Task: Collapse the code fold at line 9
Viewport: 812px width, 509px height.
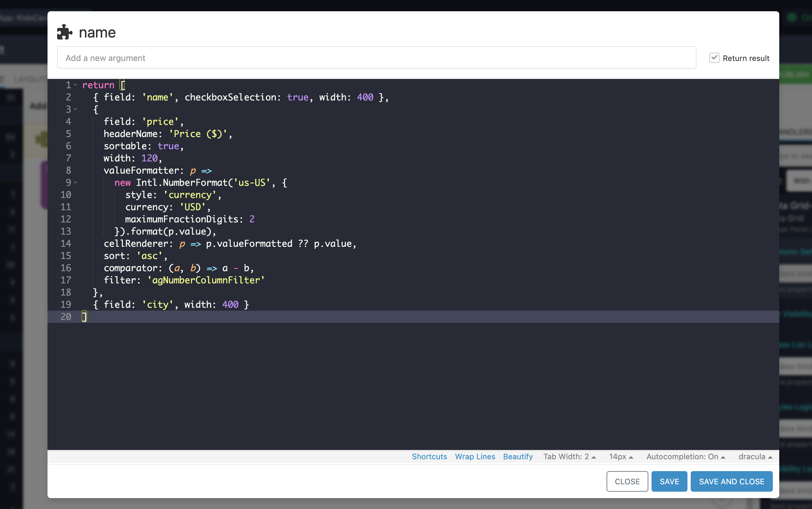Action: (76, 183)
